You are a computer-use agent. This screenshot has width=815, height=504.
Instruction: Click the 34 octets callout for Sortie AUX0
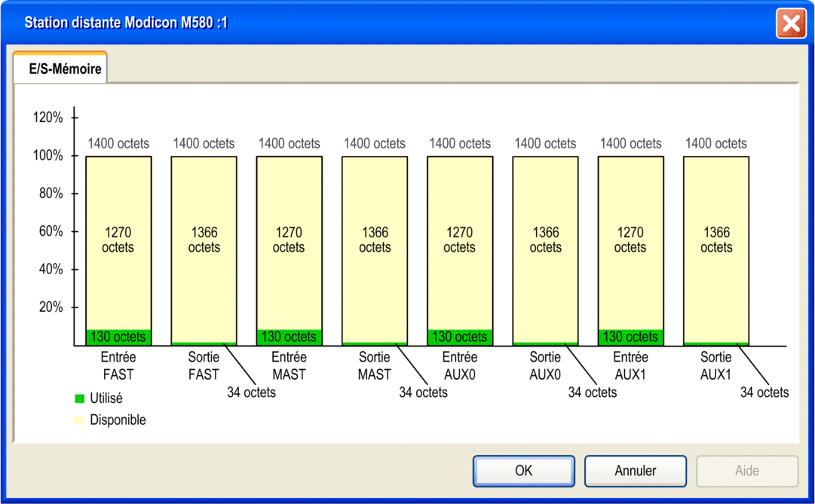(x=593, y=393)
